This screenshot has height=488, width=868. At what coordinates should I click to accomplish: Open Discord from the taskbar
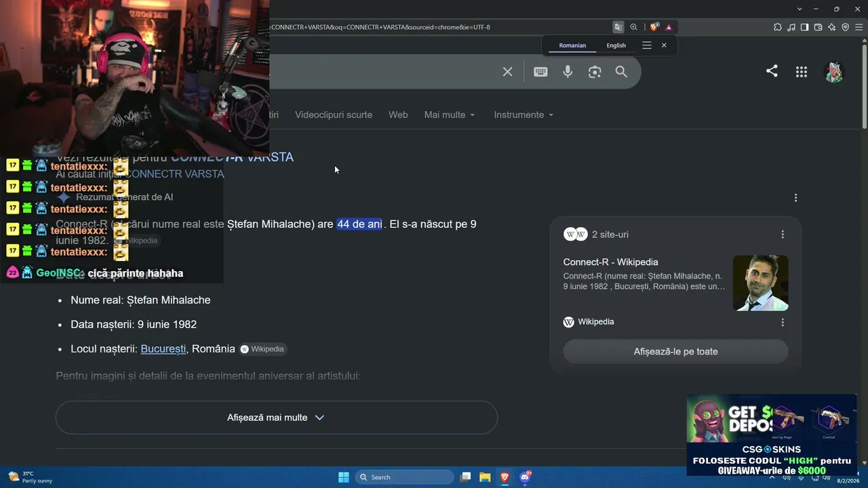click(x=525, y=477)
